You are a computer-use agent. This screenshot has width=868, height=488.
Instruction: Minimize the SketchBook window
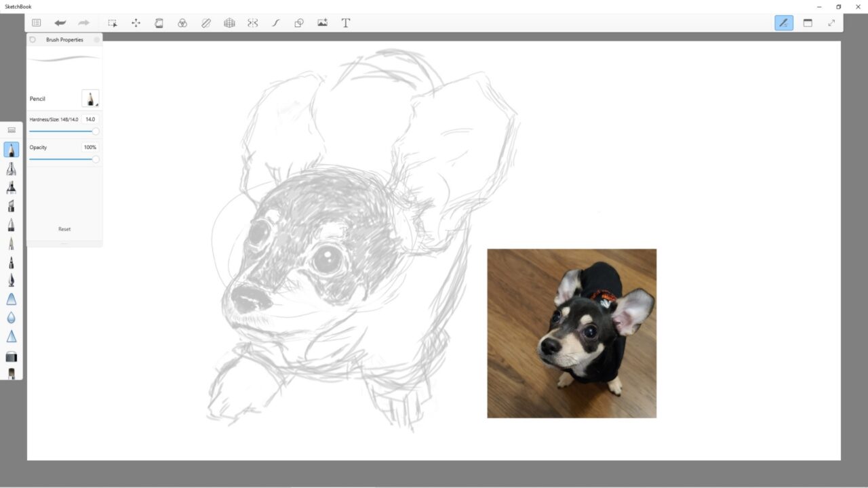[x=819, y=7]
